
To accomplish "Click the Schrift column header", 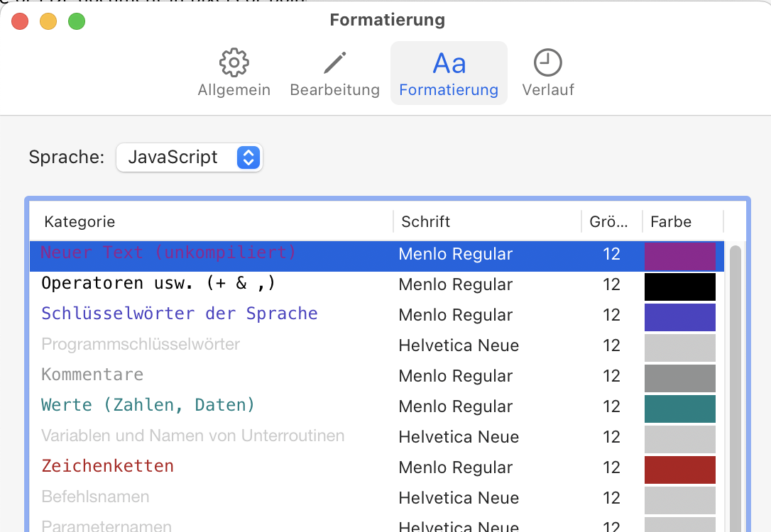I will (x=426, y=222).
